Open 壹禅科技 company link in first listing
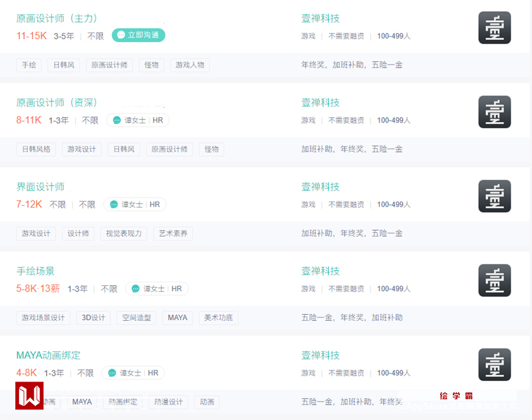 [320, 18]
